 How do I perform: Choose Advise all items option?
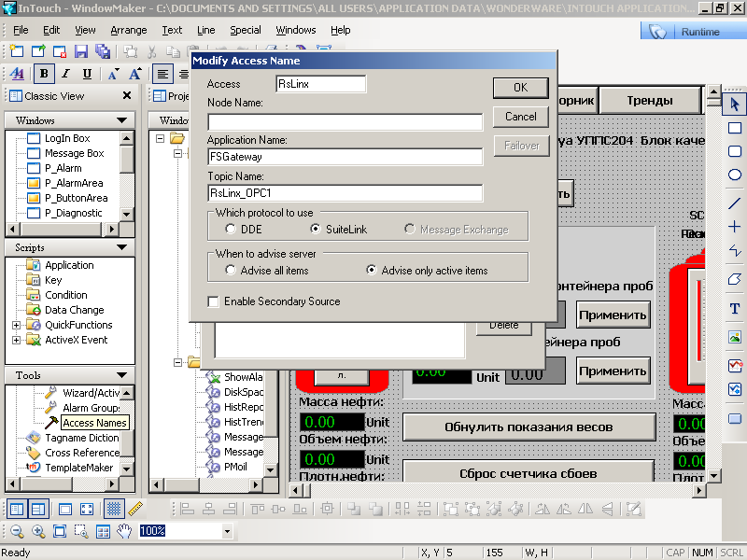pyautogui.click(x=231, y=271)
